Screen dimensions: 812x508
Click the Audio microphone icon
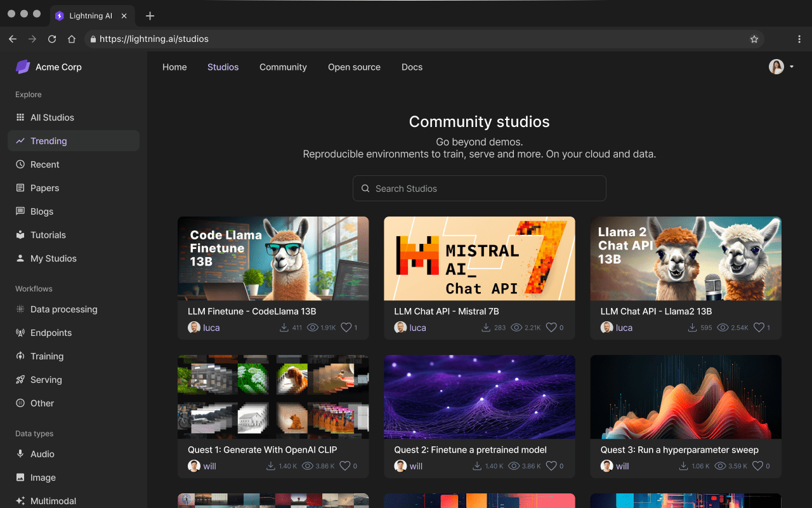coord(20,454)
